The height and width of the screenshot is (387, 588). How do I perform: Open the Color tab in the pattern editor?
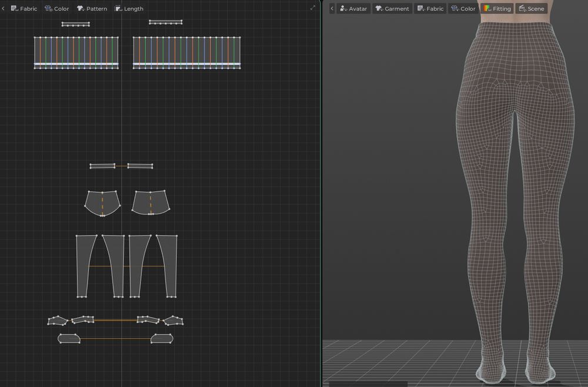56,8
